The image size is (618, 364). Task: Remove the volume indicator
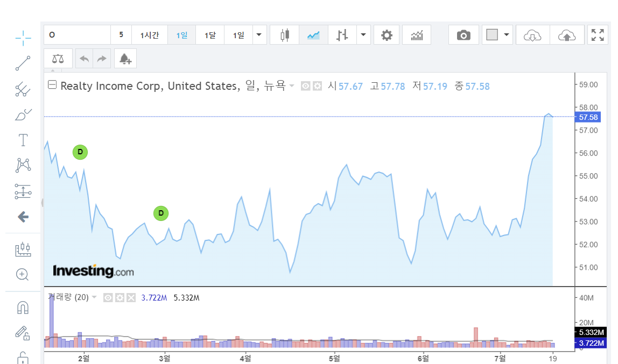(x=131, y=297)
